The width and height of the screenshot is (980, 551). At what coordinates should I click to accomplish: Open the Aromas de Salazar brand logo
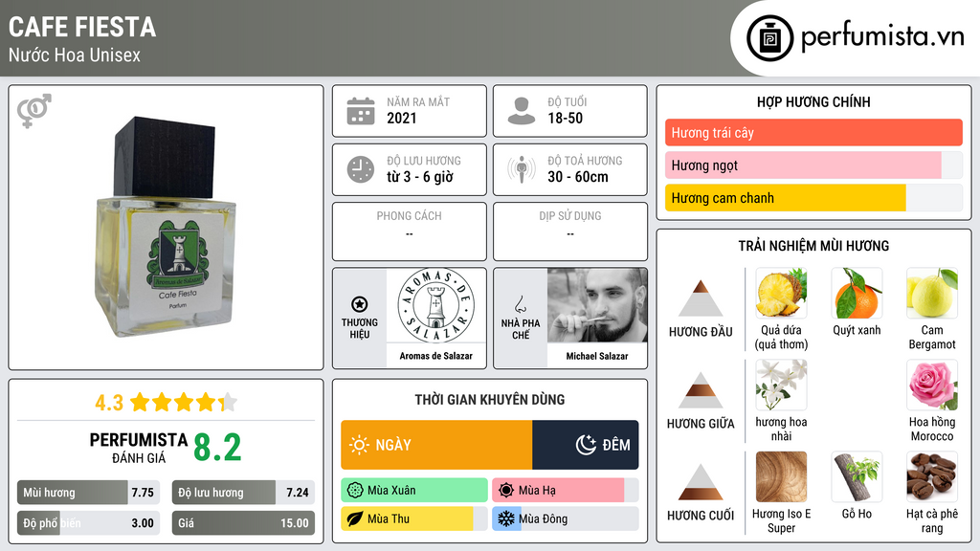point(436,306)
